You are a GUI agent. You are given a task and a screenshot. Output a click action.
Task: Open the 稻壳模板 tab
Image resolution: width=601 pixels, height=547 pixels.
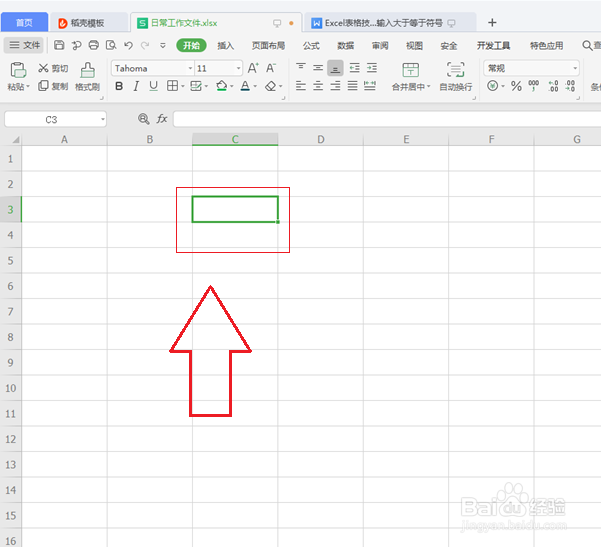[x=88, y=23]
